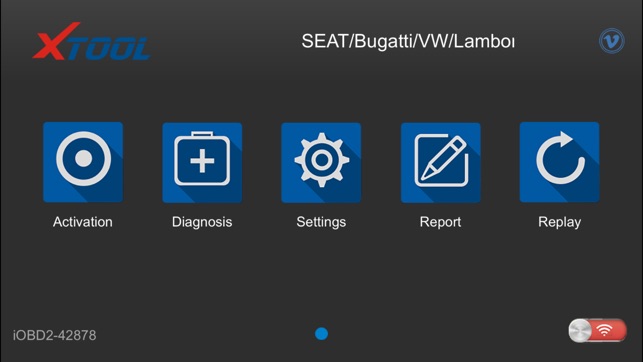This screenshot has width=643, height=362.
Task: Open the Diagnosis medical kit icon
Action: (x=202, y=162)
